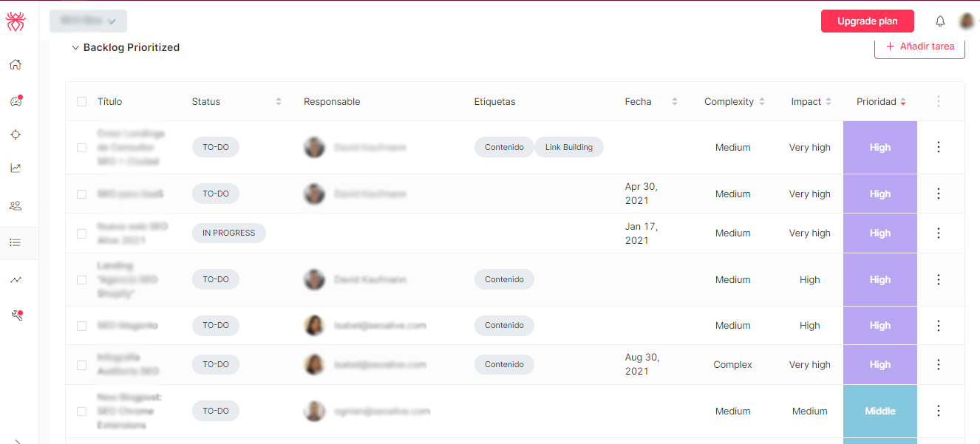The image size is (980, 444).
Task: Sort tasks by the Fecha column
Action: (673, 101)
